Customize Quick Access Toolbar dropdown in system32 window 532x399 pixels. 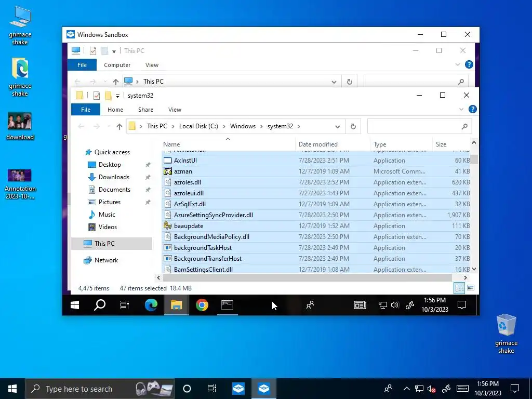click(x=117, y=96)
